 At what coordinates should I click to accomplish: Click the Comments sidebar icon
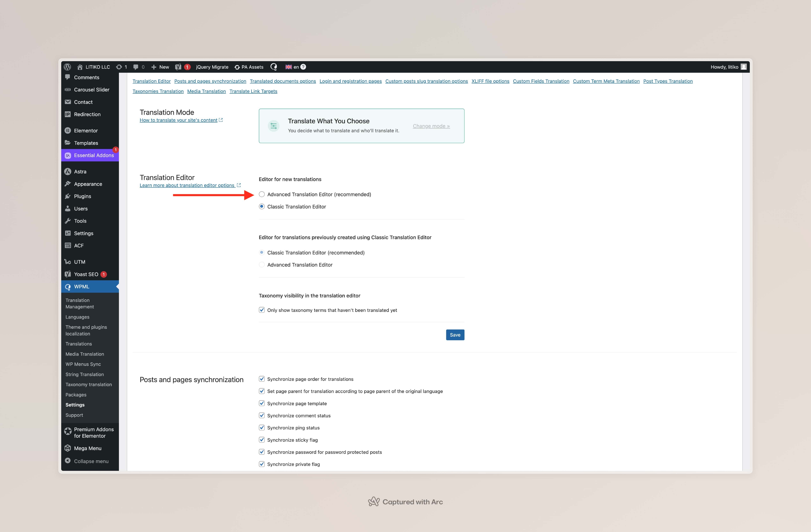click(68, 77)
